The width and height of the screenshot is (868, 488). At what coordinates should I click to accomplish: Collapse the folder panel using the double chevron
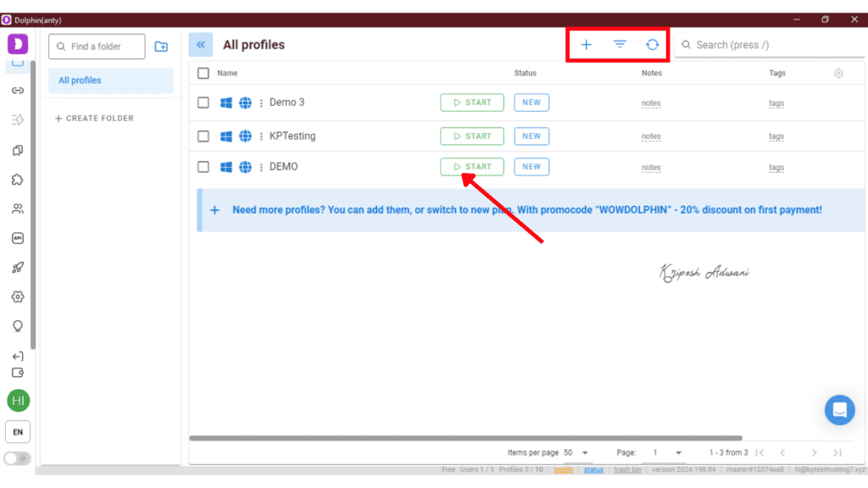point(200,44)
